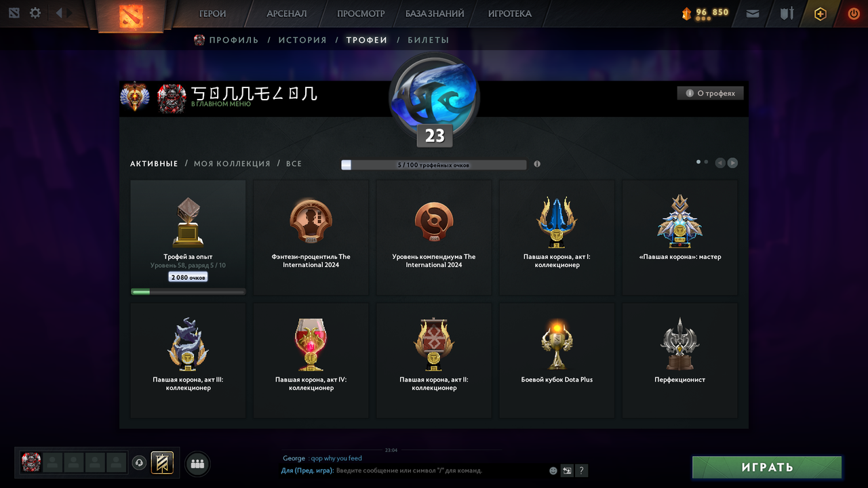
Task: Go to next trophy page arrow
Action: [x=732, y=163]
